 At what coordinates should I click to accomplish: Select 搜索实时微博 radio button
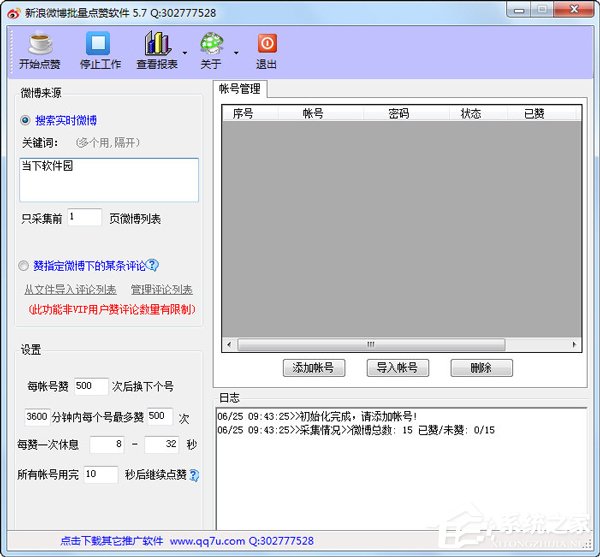click(25, 121)
